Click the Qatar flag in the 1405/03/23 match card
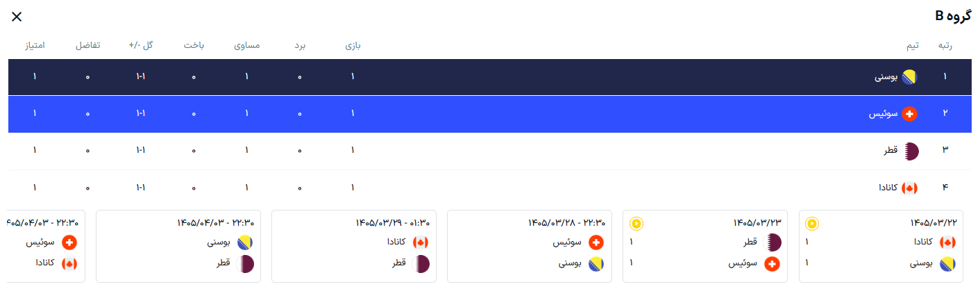The image size is (980, 289). tap(772, 242)
